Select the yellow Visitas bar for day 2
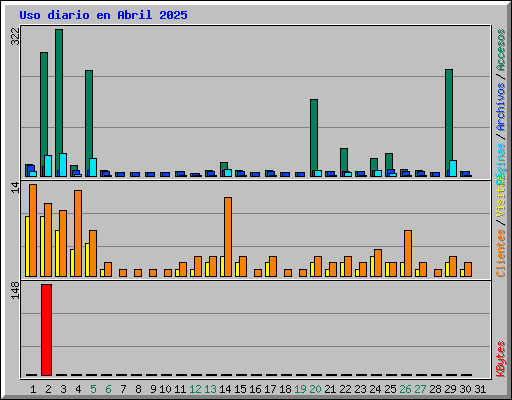The height and width of the screenshot is (400, 512). pyautogui.click(x=42, y=246)
